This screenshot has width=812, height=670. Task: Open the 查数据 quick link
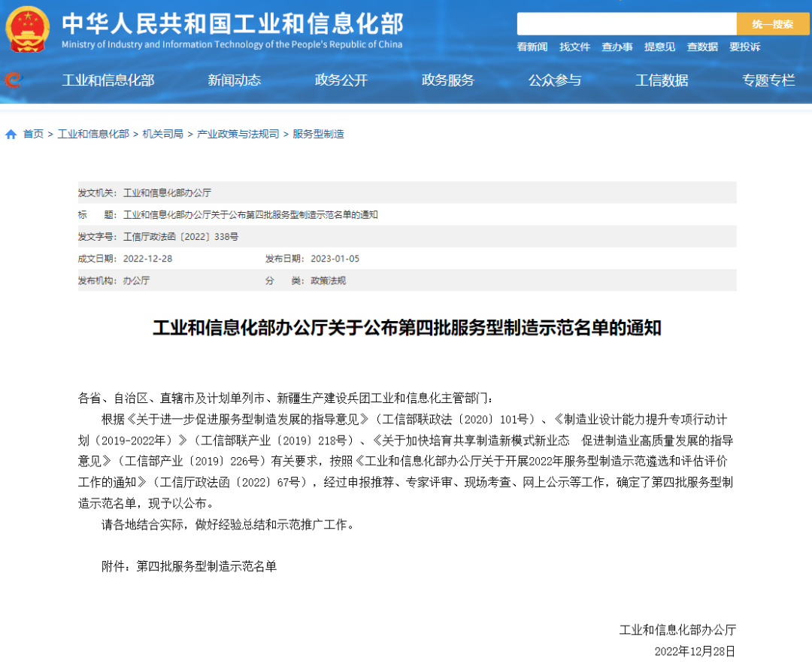(x=702, y=47)
